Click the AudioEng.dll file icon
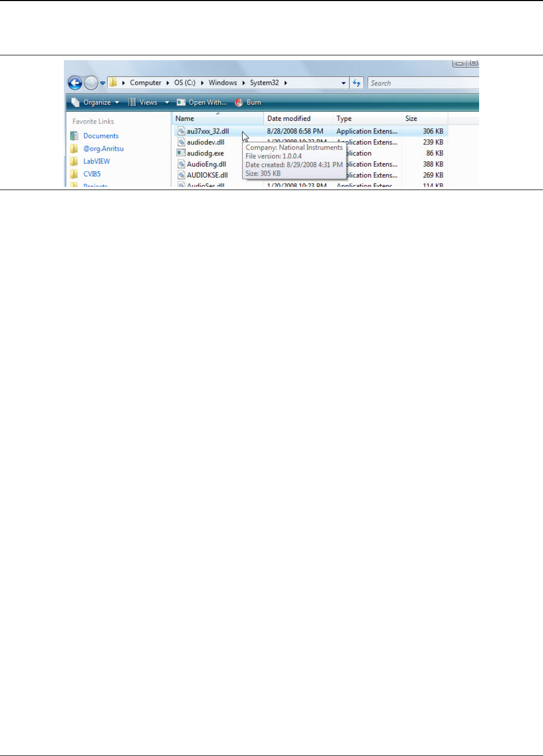The image size is (543, 756). pos(181,164)
